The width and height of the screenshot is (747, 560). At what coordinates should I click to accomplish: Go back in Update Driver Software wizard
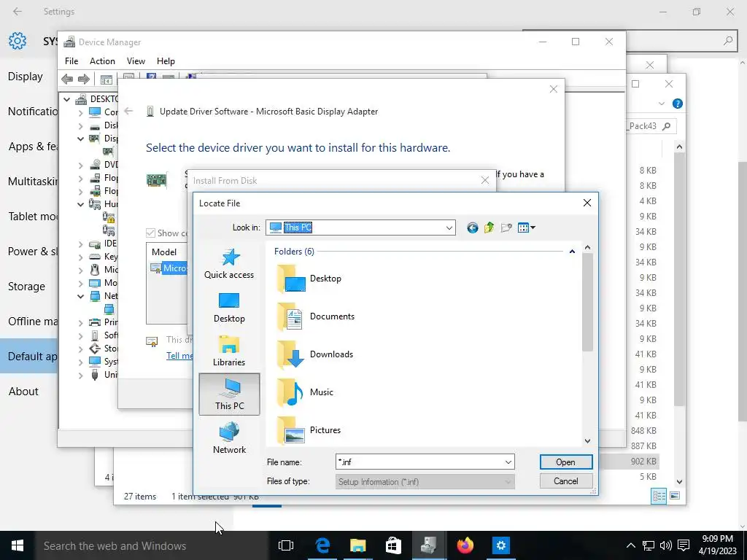tap(128, 111)
